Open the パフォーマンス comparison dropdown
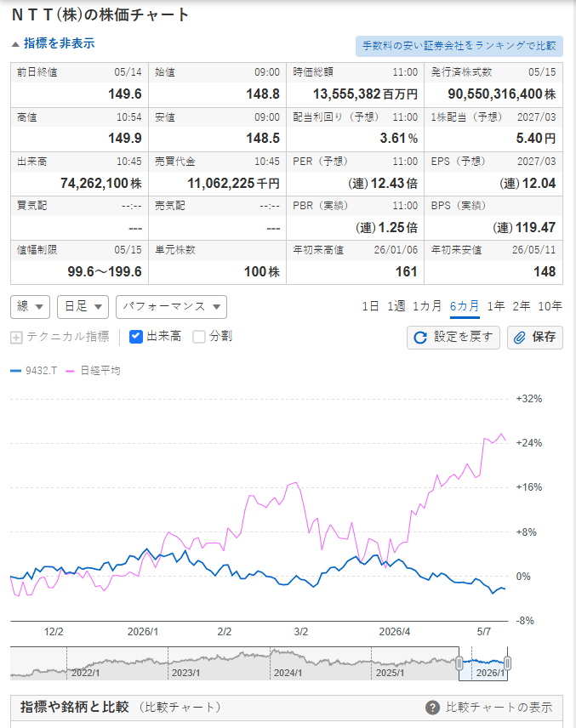The image size is (576, 728). pos(171,307)
